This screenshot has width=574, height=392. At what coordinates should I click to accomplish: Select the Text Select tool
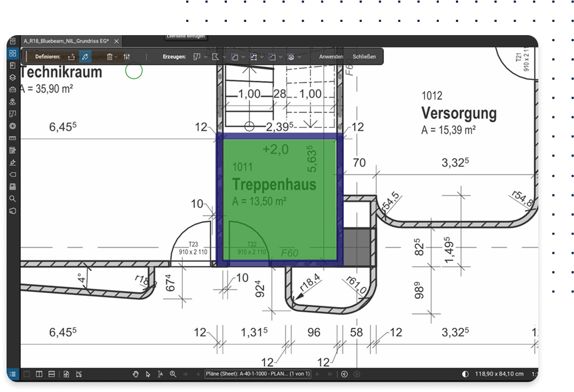[160, 374]
